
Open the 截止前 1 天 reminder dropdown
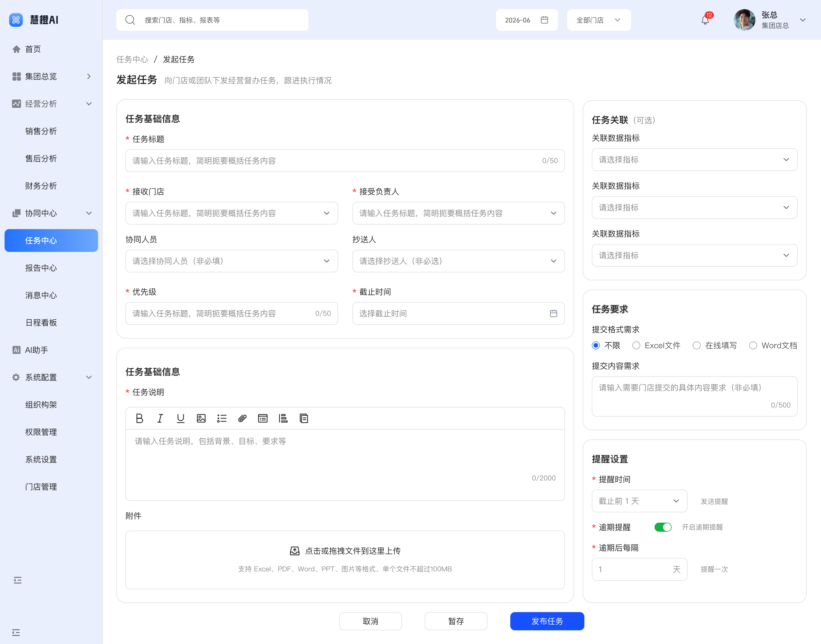(x=639, y=501)
